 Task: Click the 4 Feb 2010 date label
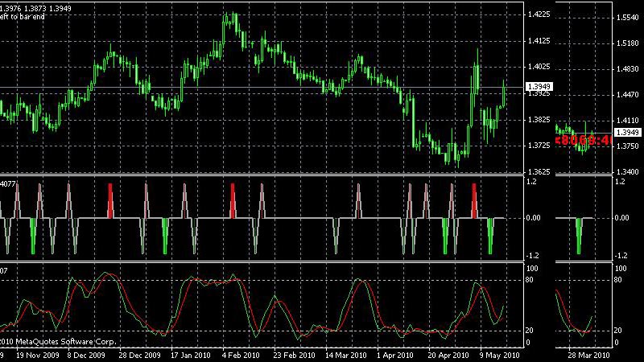tap(241, 355)
